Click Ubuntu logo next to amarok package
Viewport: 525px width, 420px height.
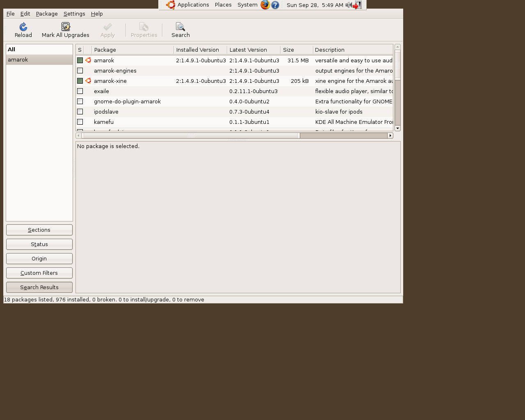coord(88,60)
